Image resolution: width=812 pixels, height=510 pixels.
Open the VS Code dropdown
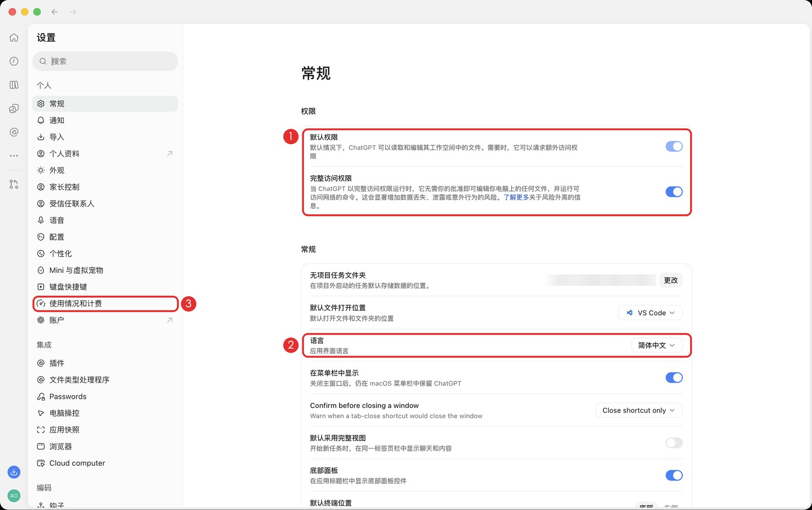tap(650, 313)
